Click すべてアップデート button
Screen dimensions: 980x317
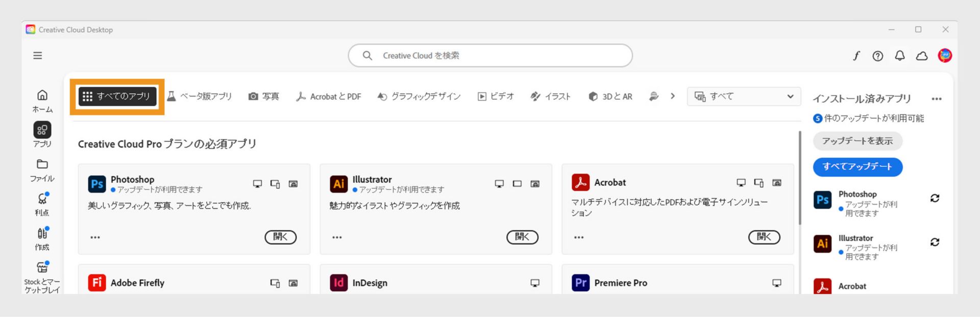pyautogui.click(x=857, y=167)
